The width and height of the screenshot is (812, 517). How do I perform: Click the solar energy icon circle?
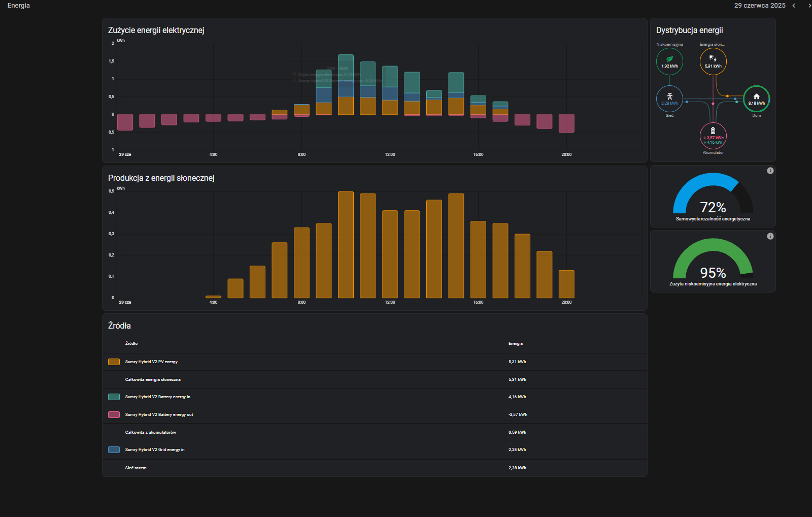[713, 61]
